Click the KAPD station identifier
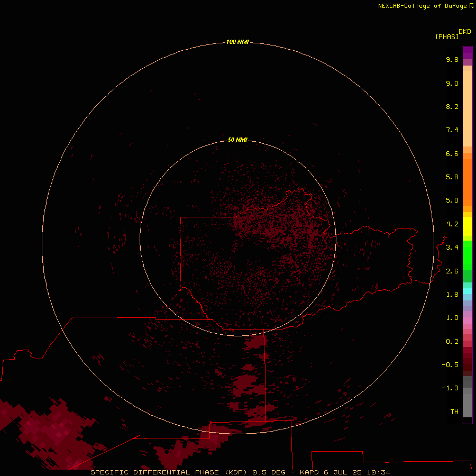 tap(309, 472)
